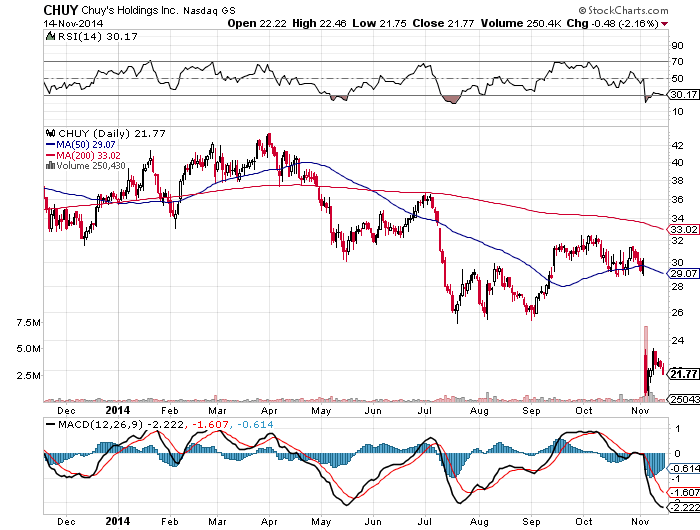
Task: Click the CHUY (Daily) 21.77 legend text
Action: pos(112,134)
